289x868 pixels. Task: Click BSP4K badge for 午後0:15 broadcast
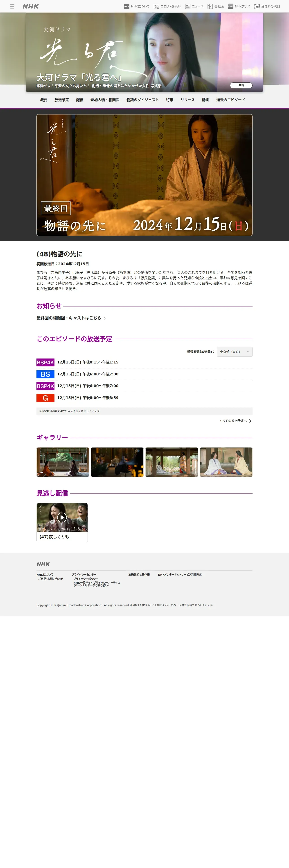tap(45, 363)
